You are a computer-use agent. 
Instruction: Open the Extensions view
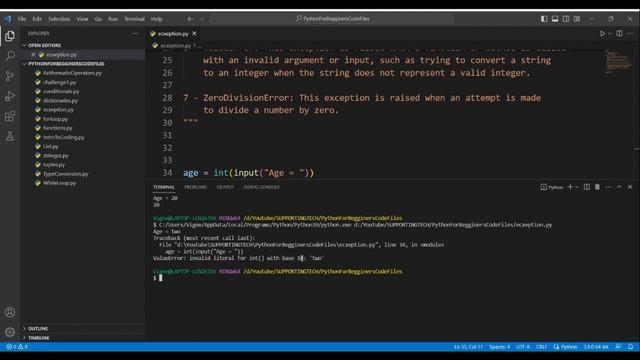10,116
